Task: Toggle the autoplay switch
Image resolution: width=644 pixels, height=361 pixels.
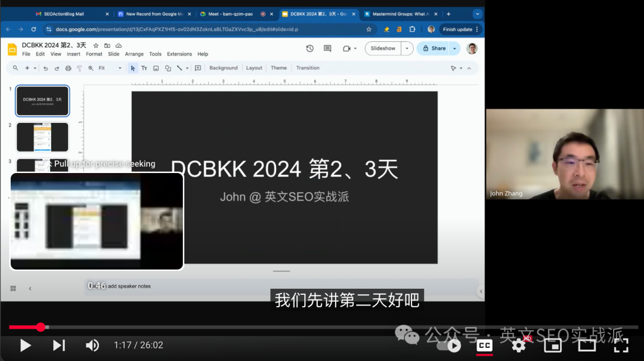Action: (x=449, y=346)
